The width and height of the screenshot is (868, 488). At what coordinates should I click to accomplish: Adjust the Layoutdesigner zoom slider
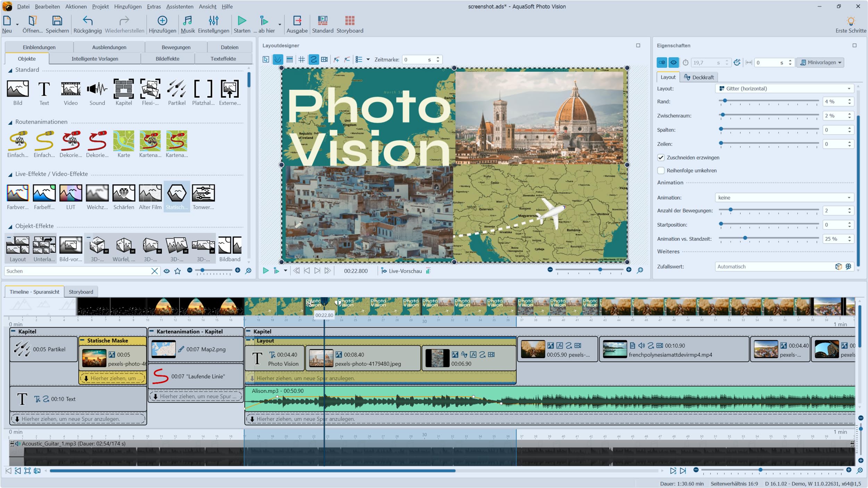(x=600, y=270)
